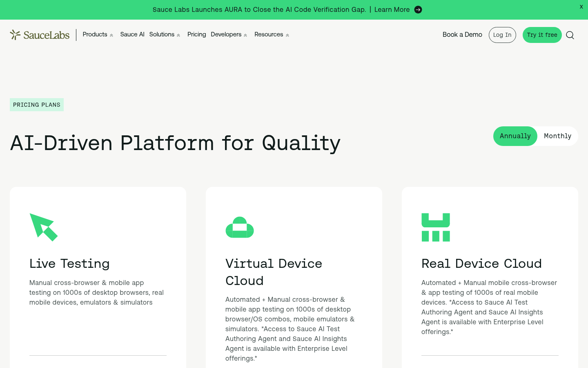Click the Live Testing heading
This screenshot has height=368, width=588.
pyautogui.click(x=69, y=264)
